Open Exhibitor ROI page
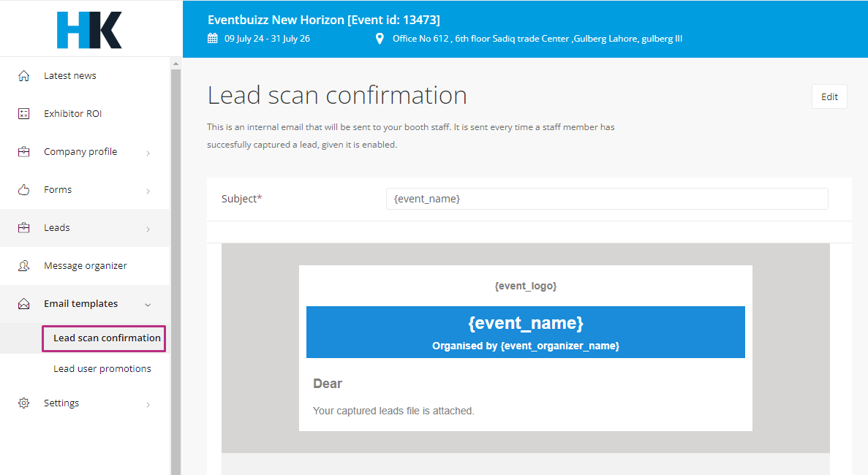Image resolution: width=868 pixels, height=475 pixels. pyautogui.click(x=73, y=114)
